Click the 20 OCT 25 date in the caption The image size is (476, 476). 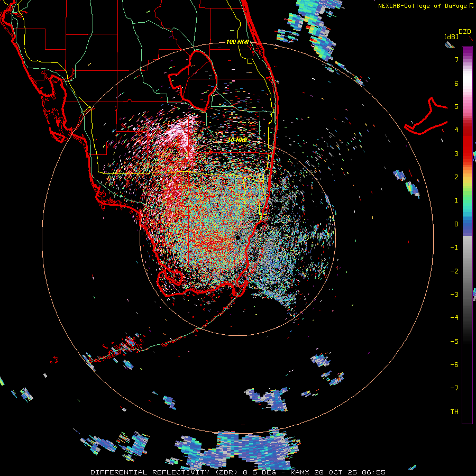coord(337,472)
